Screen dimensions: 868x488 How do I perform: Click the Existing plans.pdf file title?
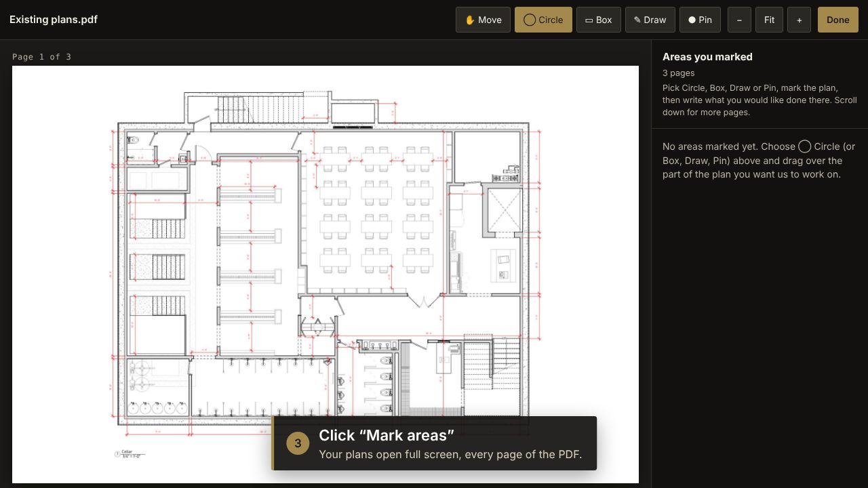point(54,20)
